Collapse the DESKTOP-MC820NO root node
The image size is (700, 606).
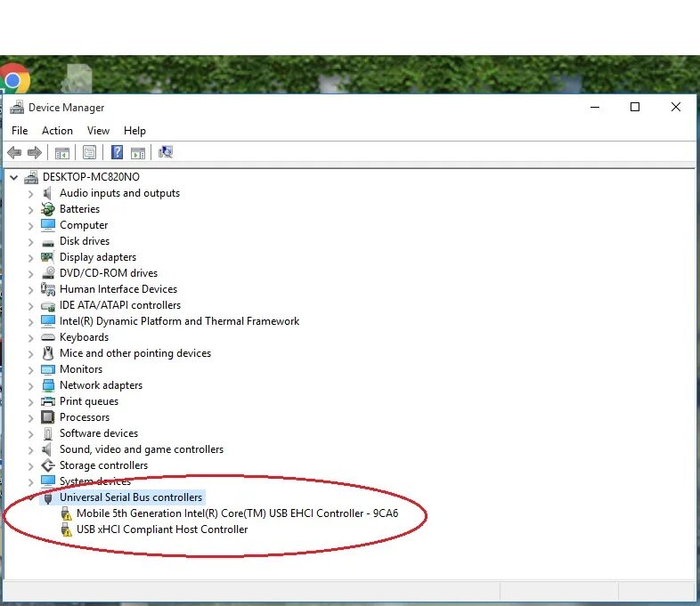pyautogui.click(x=14, y=177)
